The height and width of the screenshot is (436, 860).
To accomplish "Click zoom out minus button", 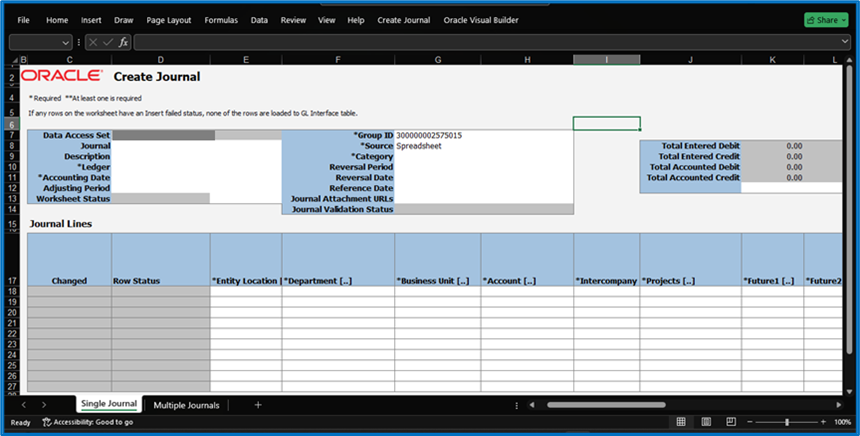I will (x=750, y=422).
